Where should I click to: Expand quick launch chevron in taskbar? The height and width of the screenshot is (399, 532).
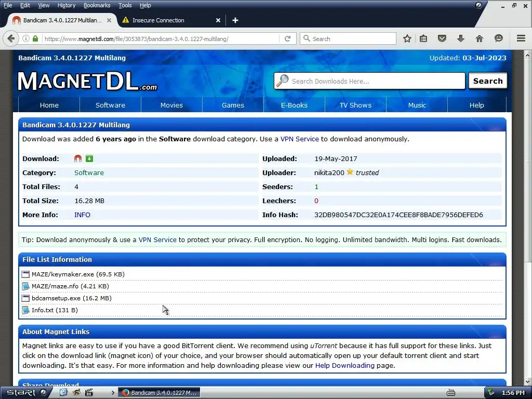113,393
